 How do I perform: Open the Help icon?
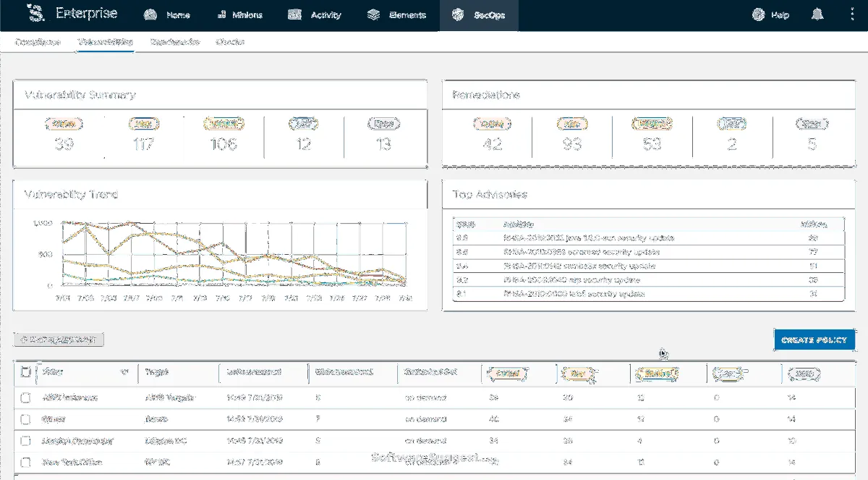pyautogui.click(x=758, y=14)
